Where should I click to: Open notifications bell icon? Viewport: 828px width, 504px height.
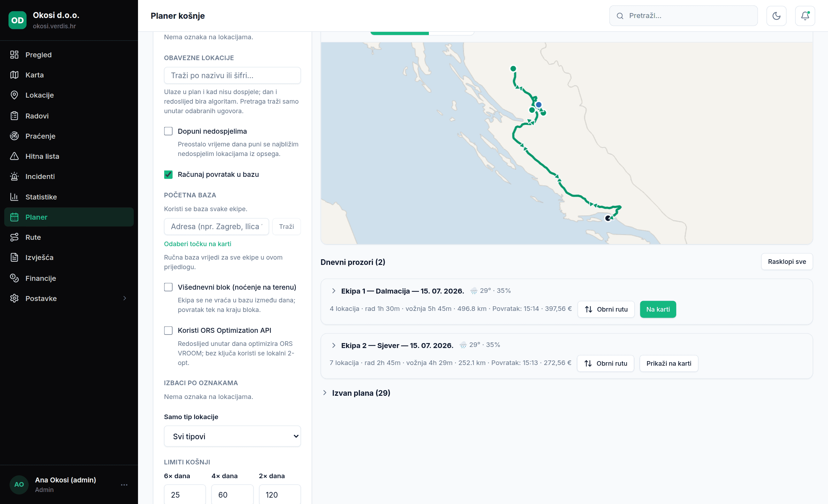coord(805,16)
